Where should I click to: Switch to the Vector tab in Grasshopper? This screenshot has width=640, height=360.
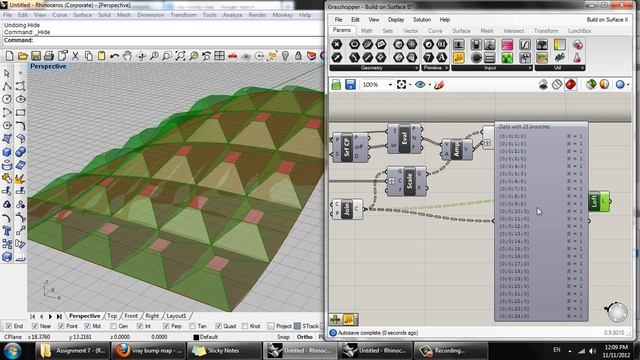click(411, 31)
